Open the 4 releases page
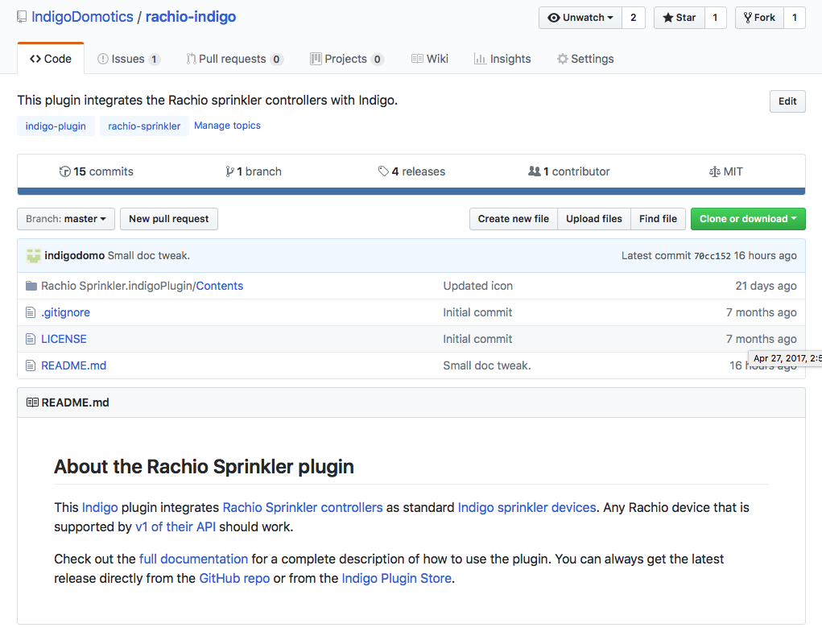822x644 pixels. click(411, 172)
